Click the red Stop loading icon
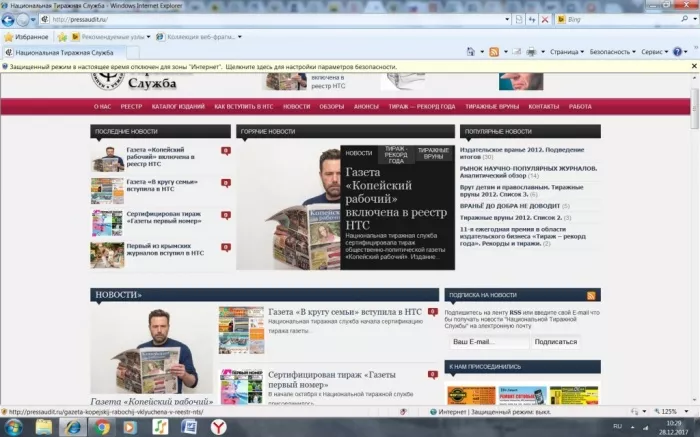The height and width of the screenshot is (437, 700). 544,19
